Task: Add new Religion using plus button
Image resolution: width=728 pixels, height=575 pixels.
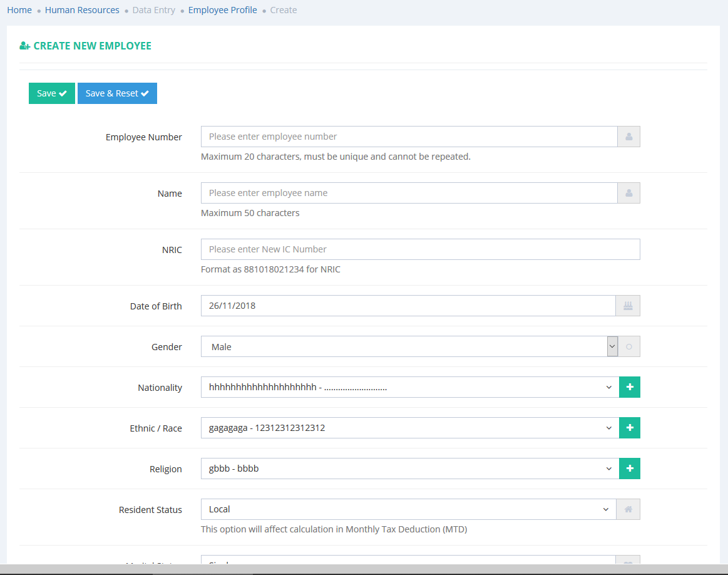Action: [629, 469]
